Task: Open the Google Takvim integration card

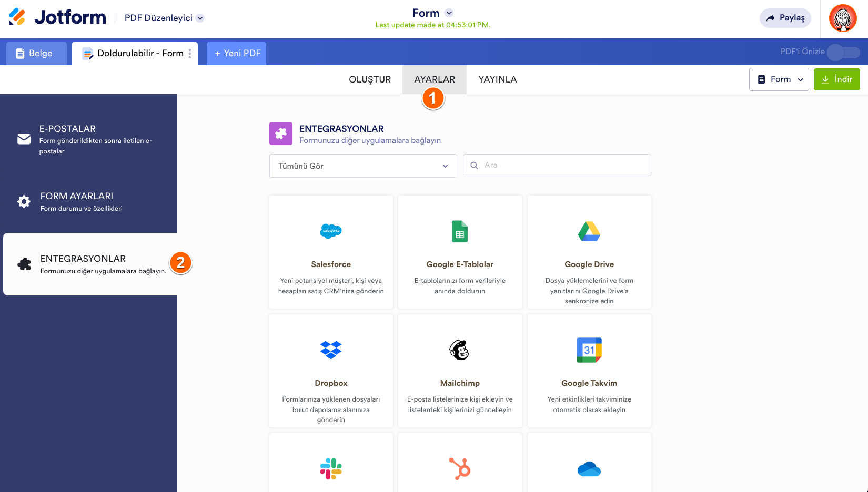Action: pyautogui.click(x=589, y=371)
